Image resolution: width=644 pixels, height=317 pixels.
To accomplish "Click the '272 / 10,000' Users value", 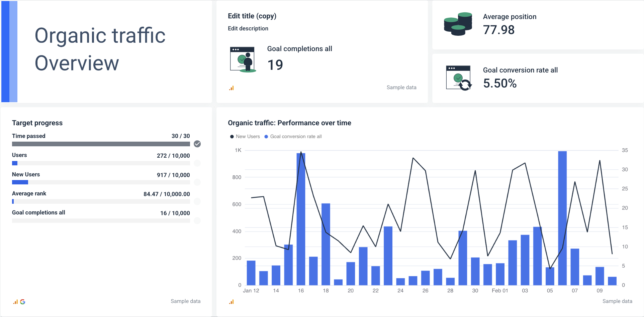I will click(x=173, y=156).
